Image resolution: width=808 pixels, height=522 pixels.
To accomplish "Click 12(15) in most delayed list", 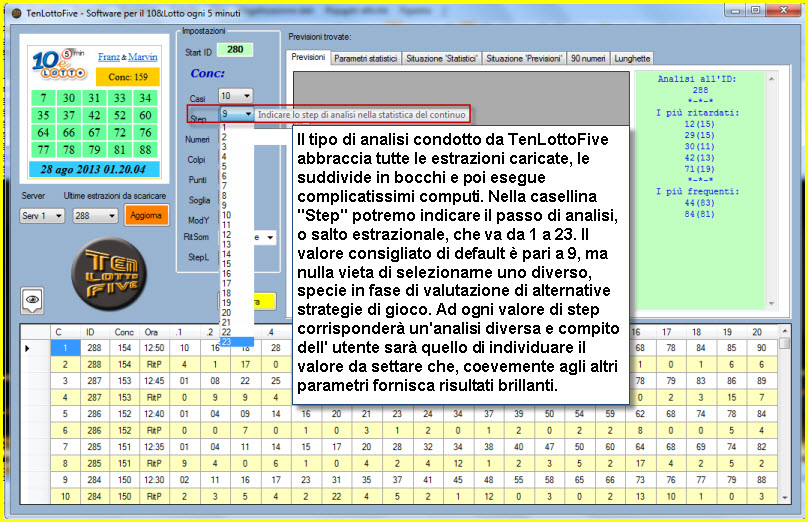I will [x=699, y=124].
